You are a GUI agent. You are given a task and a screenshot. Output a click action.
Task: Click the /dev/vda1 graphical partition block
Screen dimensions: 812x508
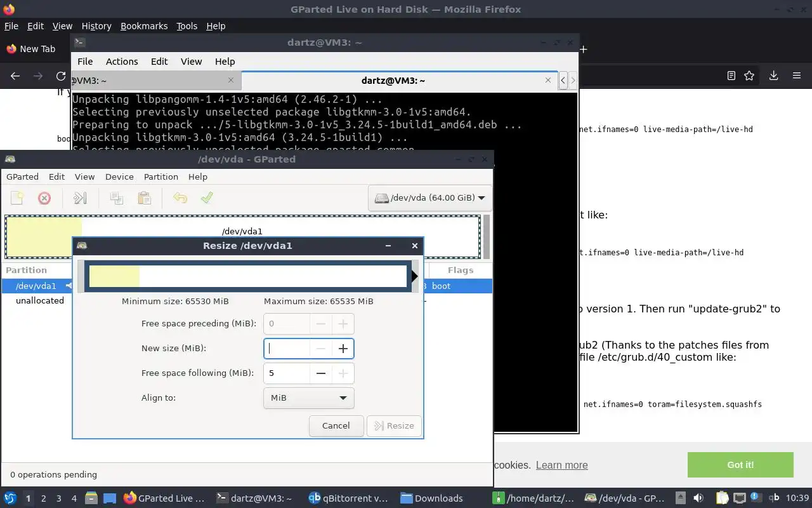(x=242, y=236)
